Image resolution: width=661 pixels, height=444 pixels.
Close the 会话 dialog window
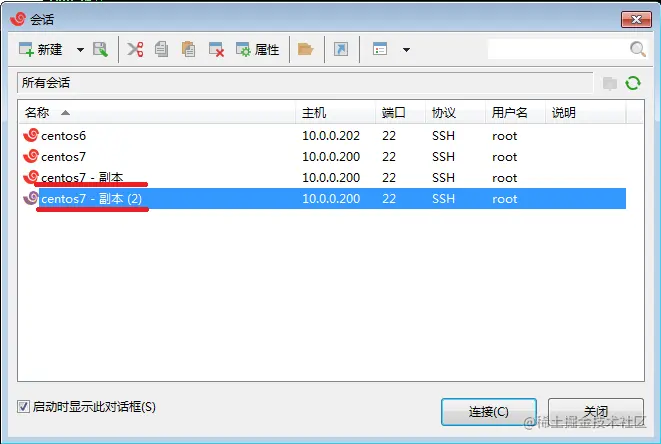coord(636,19)
